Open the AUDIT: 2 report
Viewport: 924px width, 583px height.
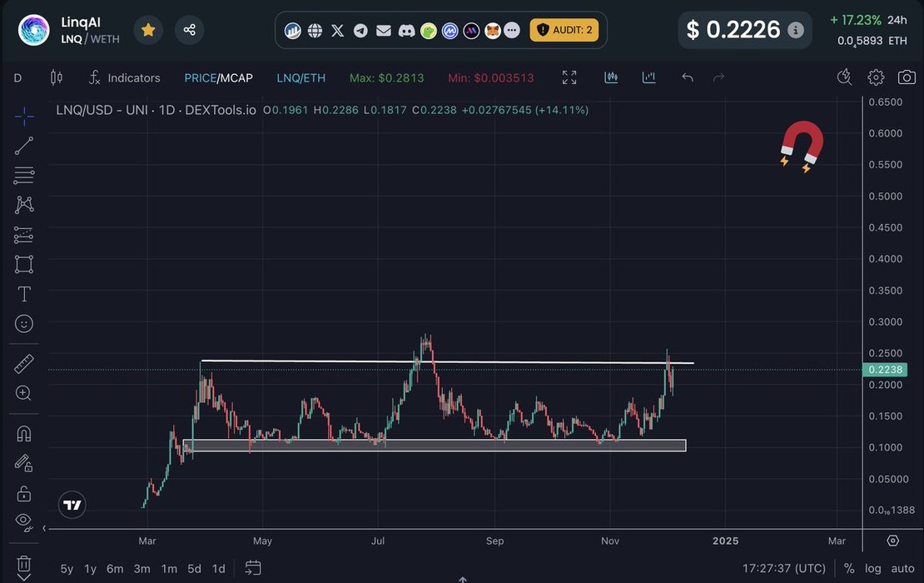coord(564,30)
